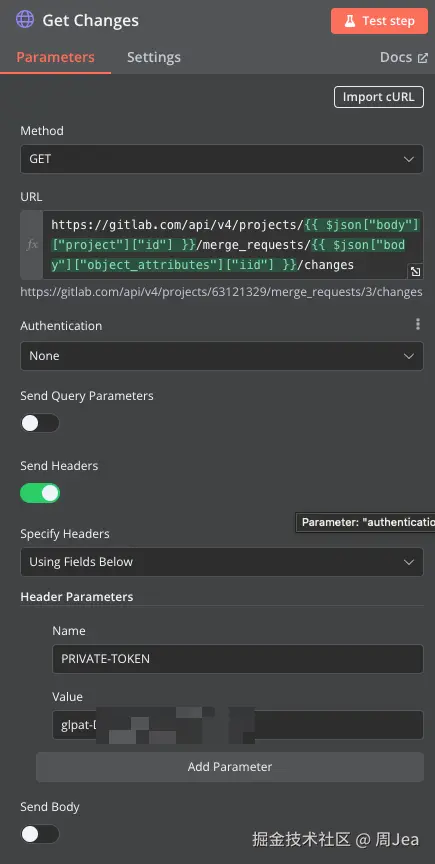Click inside the URL expression field

233,245
